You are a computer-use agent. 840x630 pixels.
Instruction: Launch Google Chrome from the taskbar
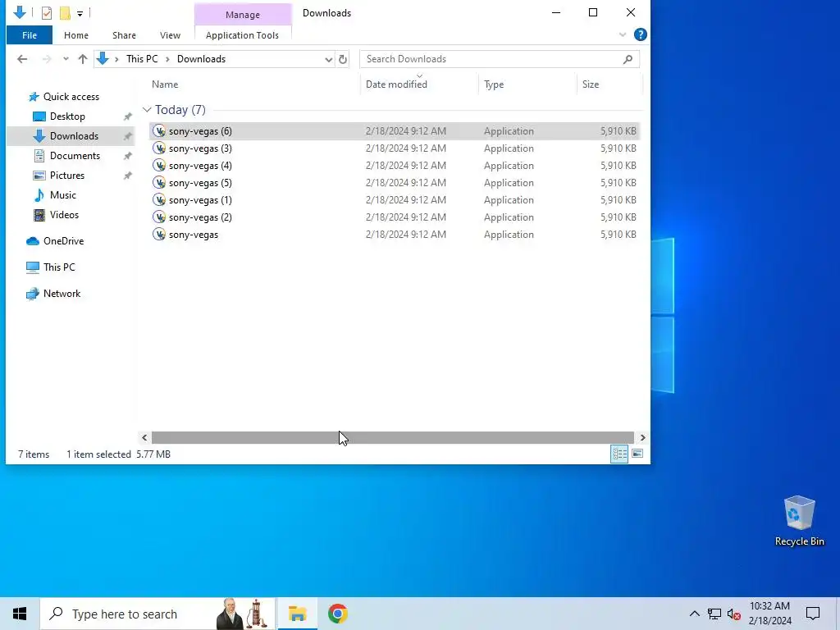[x=337, y=614]
